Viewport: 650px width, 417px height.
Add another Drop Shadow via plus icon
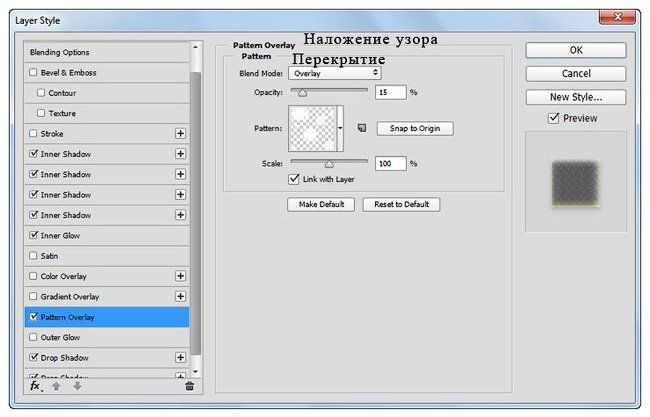tap(181, 358)
